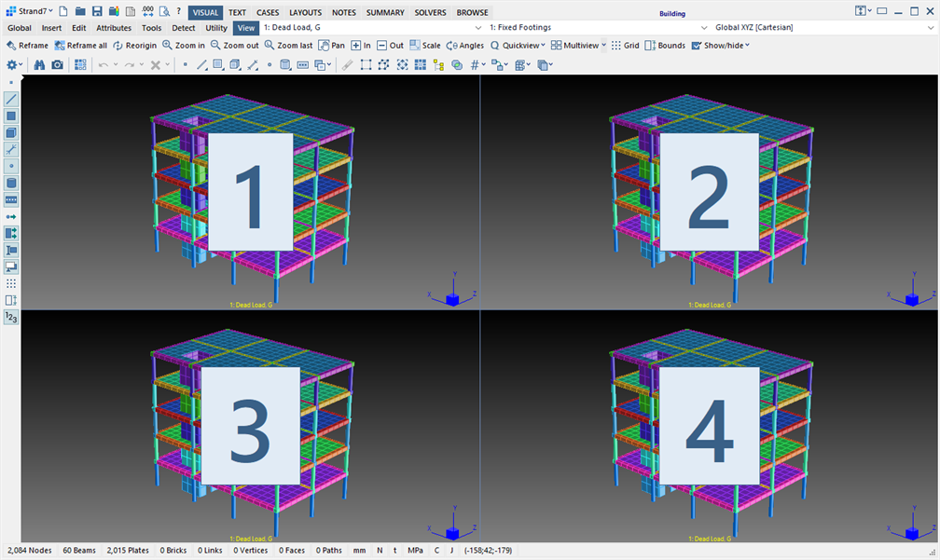The width and height of the screenshot is (940, 560).
Task: Click the mm length unit in status bar
Action: (x=360, y=551)
